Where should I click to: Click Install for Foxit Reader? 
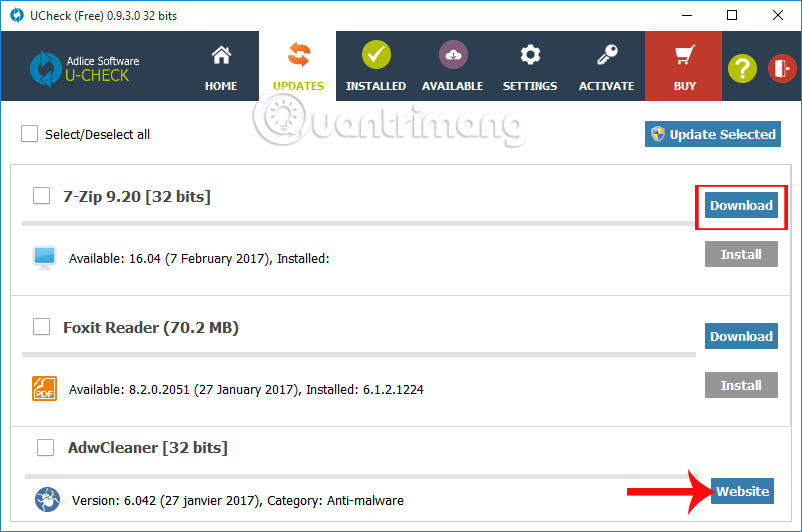point(741,385)
